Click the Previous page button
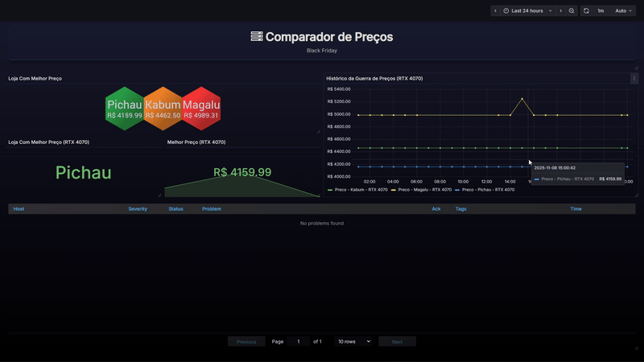The width and height of the screenshot is (644, 362). 246,341
